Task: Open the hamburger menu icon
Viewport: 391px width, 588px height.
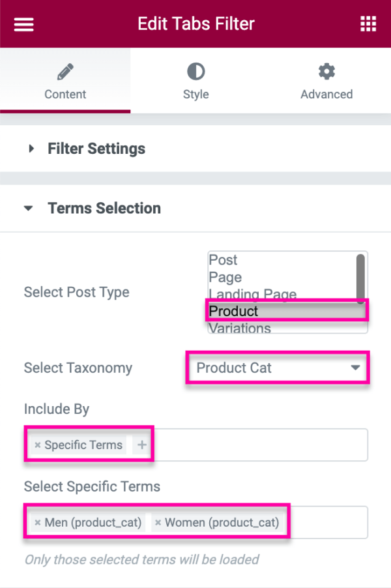Action: click(x=23, y=23)
